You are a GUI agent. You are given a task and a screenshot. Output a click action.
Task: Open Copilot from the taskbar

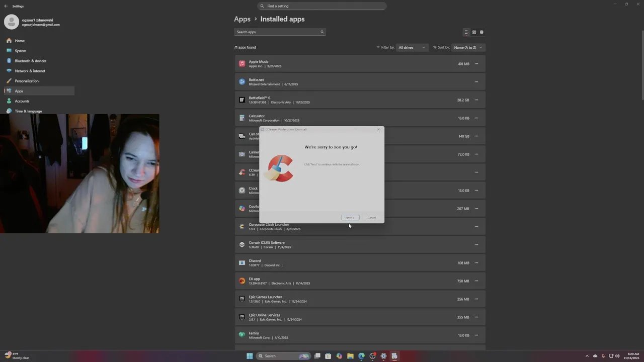[339, 356]
